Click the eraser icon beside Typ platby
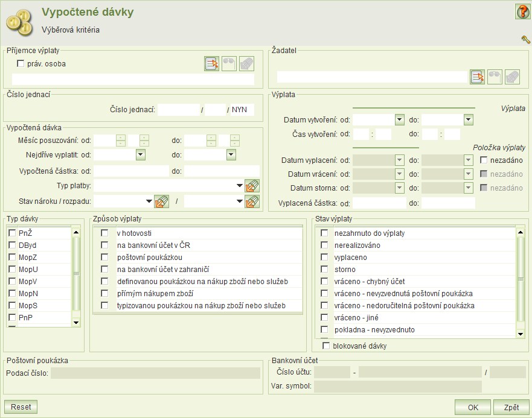Screen dimensions: 532x418 click(x=252, y=186)
